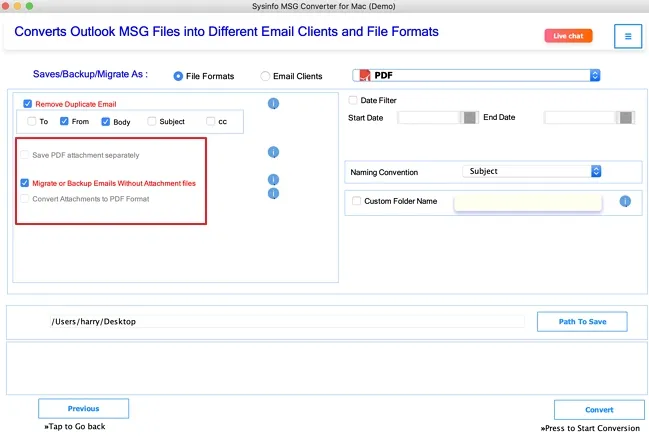Screen dimensions: 649x440
Task: Click the Live chat button
Action: click(x=568, y=36)
